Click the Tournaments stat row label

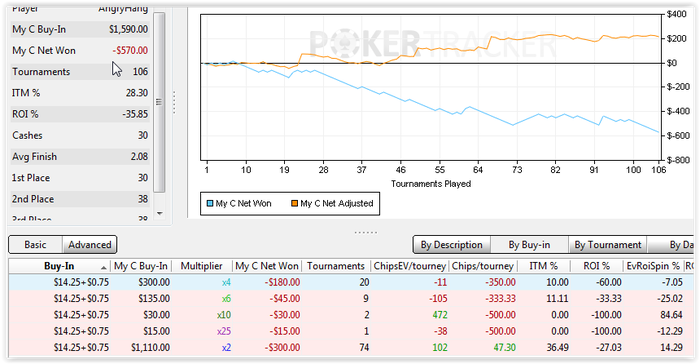[x=41, y=72]
